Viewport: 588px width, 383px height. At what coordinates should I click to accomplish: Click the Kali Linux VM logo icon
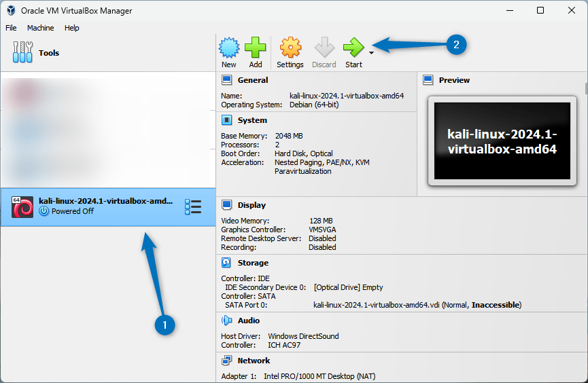tap(22, 207)
